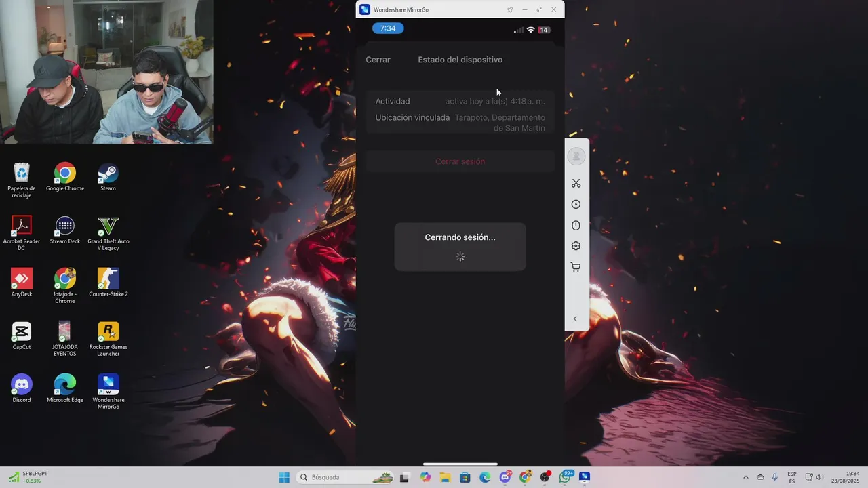Select the CapCut desktop icon
868x488 pixels.
[22, 335]
